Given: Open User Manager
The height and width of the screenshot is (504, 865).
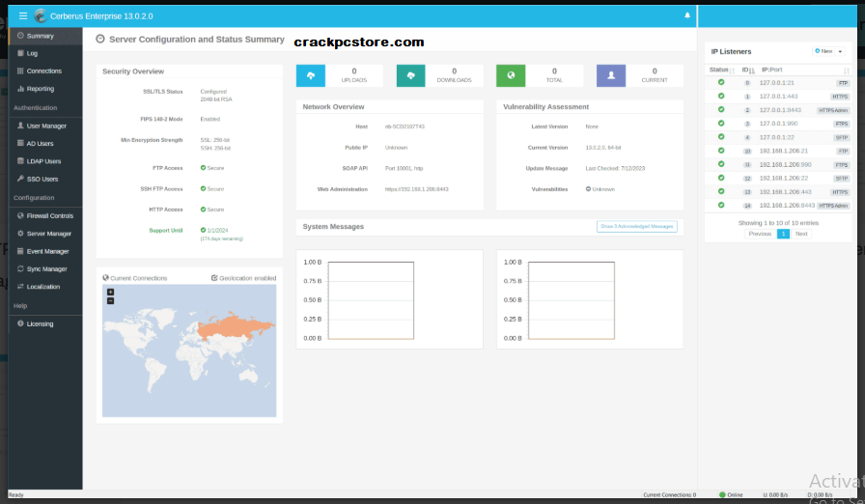Looking at the screenshot, I should [45, 126].
